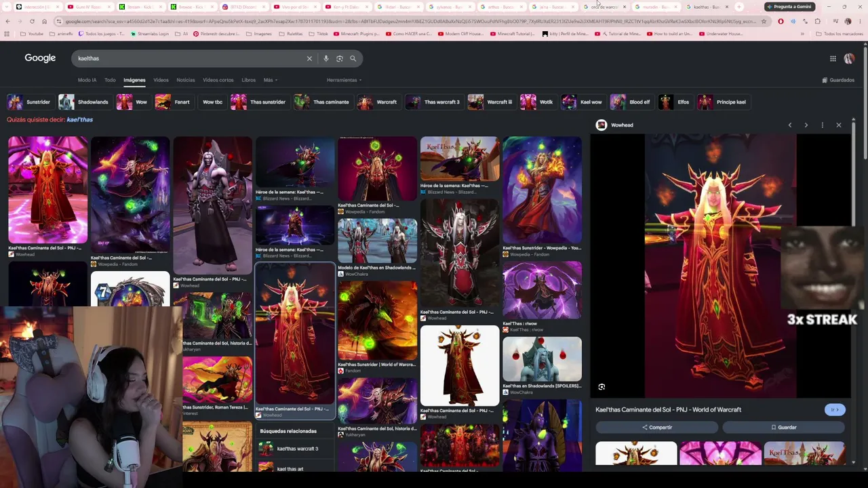Viewport: 868px width, 488px height.
Task: Click the Ir visit button
Action: (x=835, y=410)
